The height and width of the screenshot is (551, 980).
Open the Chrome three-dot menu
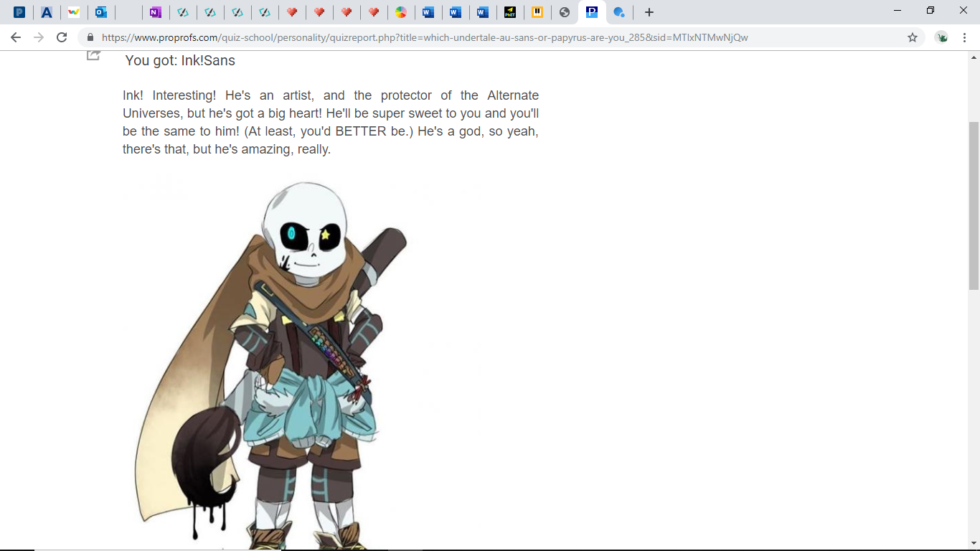click(965, 37)
